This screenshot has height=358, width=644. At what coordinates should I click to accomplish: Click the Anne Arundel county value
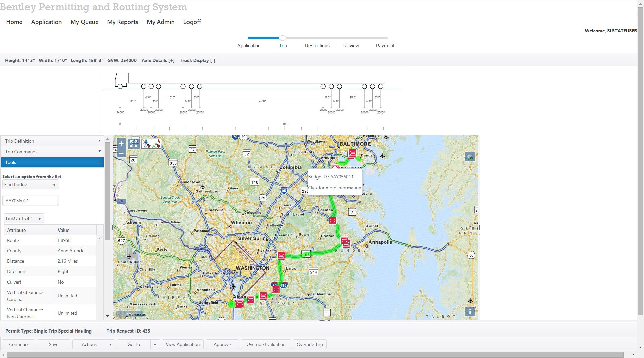click(71, 251)
